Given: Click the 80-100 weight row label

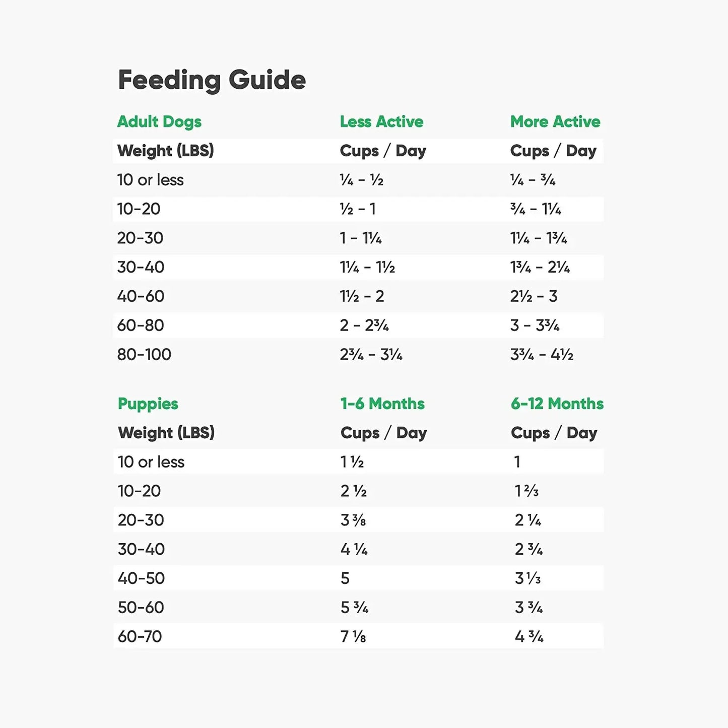Looking at the screenshot, I should 144,355.
